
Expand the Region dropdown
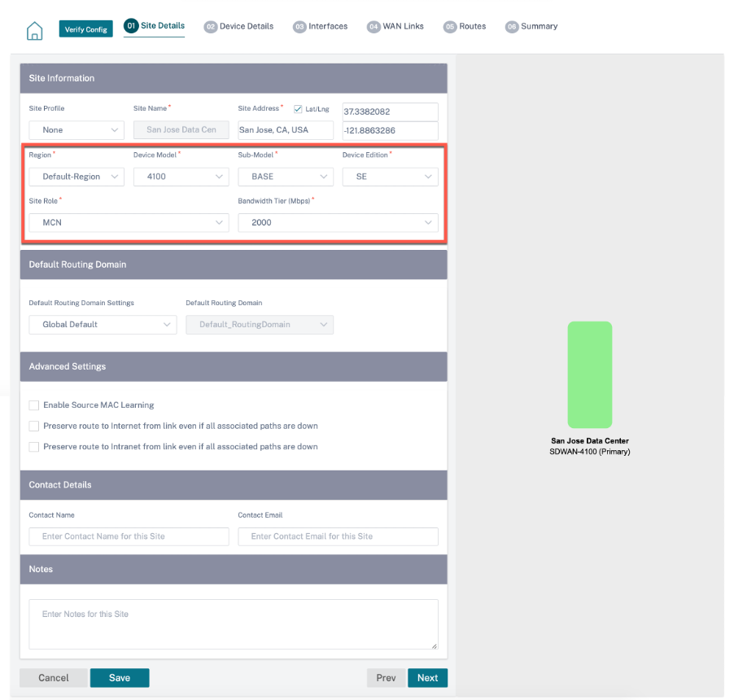tap(76, 177)
